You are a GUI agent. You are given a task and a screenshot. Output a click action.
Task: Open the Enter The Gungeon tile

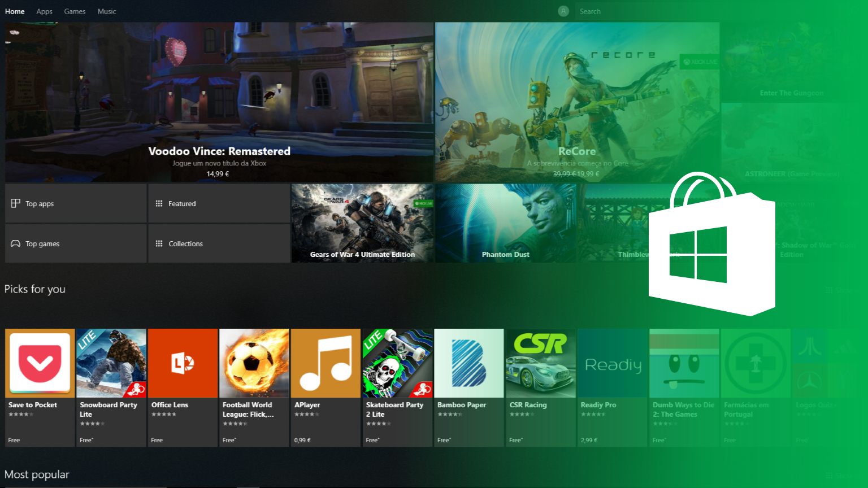coord(791,62)
